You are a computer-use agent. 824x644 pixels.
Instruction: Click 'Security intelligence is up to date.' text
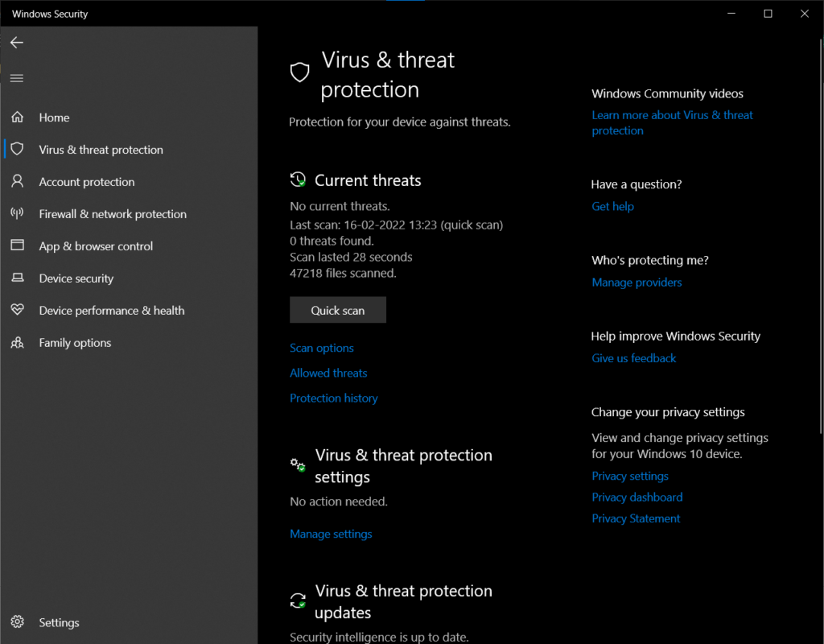point(380,638)
